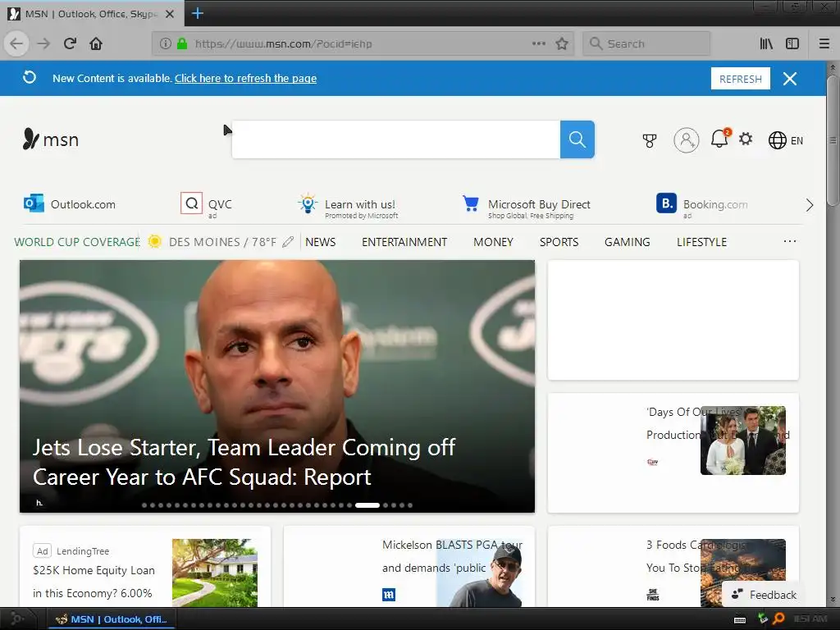
Task: Select the MONEY menu item
Action: pyautogui.click(x=493, y=242)
